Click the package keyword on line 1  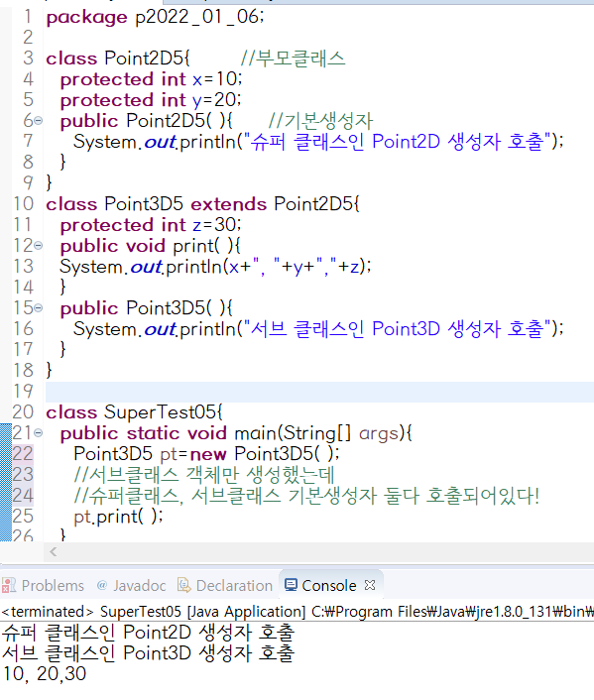pyautogui.click(x=86, y=18)
